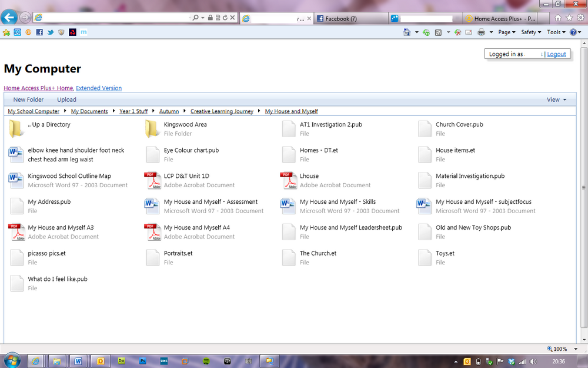
Task: Switch to the Facebook (7) tab
Action: (x=350, y=18)
